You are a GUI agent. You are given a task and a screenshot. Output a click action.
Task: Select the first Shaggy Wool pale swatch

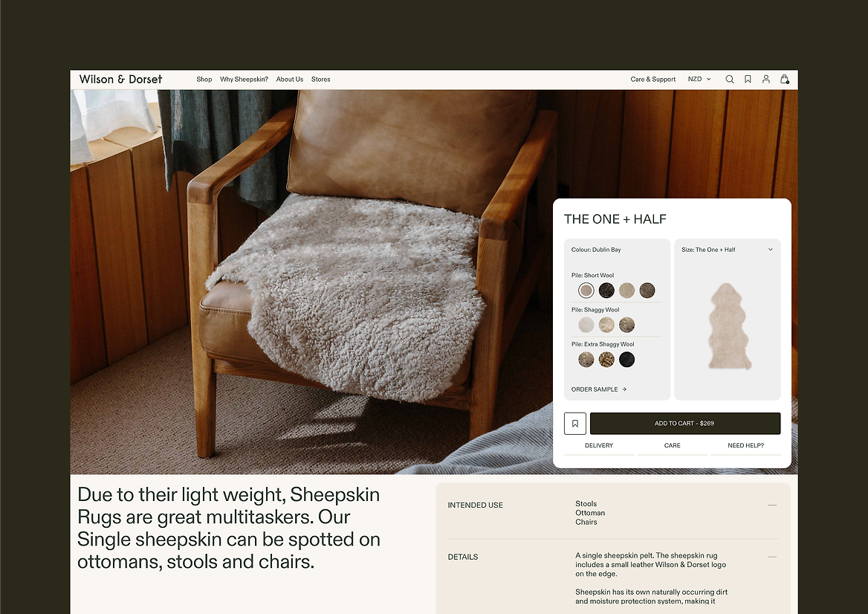pos(586,325)
